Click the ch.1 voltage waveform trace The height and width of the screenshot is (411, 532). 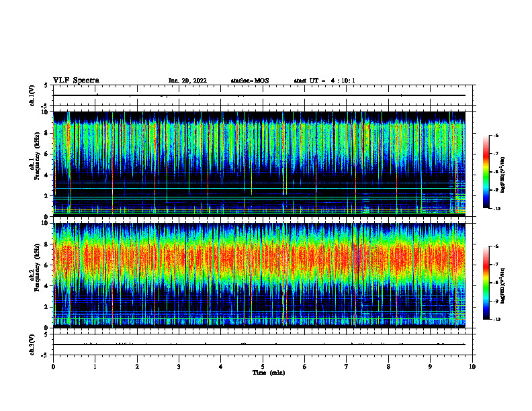(x=259, y=95)
